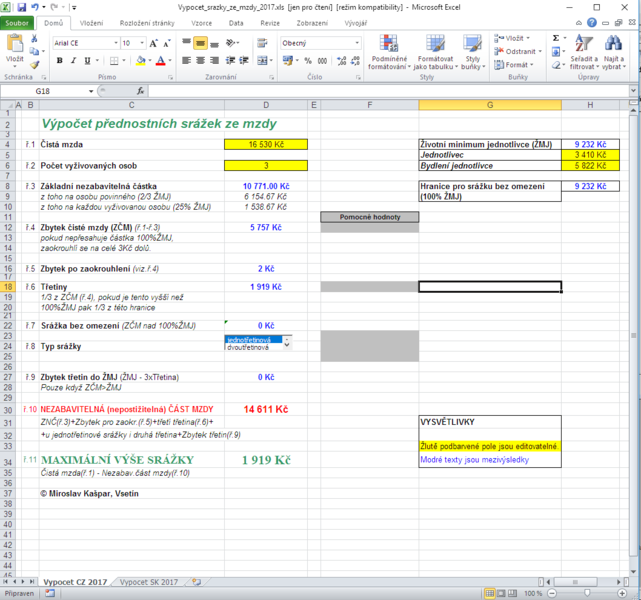Image resolution: width=641 pixels, height=600 pixels.
Task: Toggle bottom vertical alignment
Action: coord(215,44)
